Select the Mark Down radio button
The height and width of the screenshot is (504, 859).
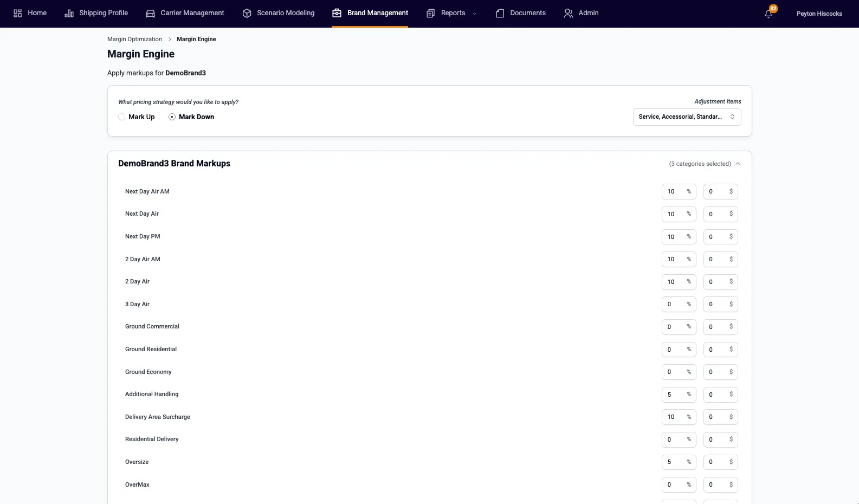pyautogui.click(x=172, y=117)
